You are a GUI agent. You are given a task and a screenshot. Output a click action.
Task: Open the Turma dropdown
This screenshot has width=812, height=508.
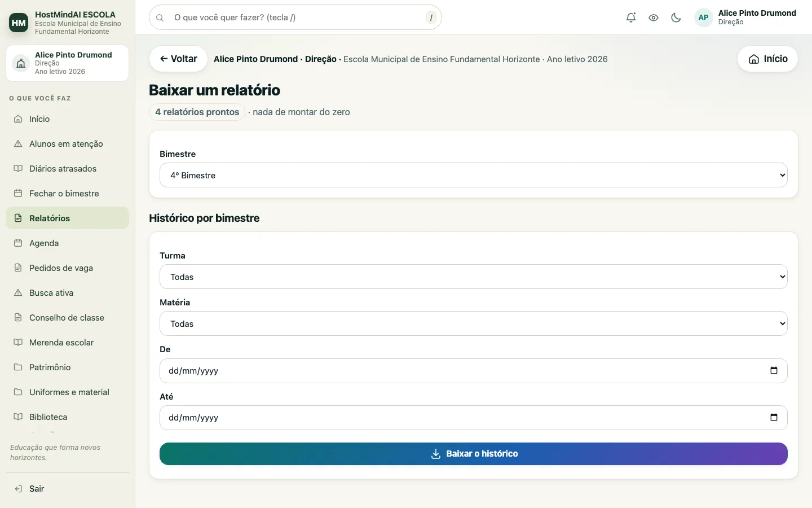(x=474, y=277)
